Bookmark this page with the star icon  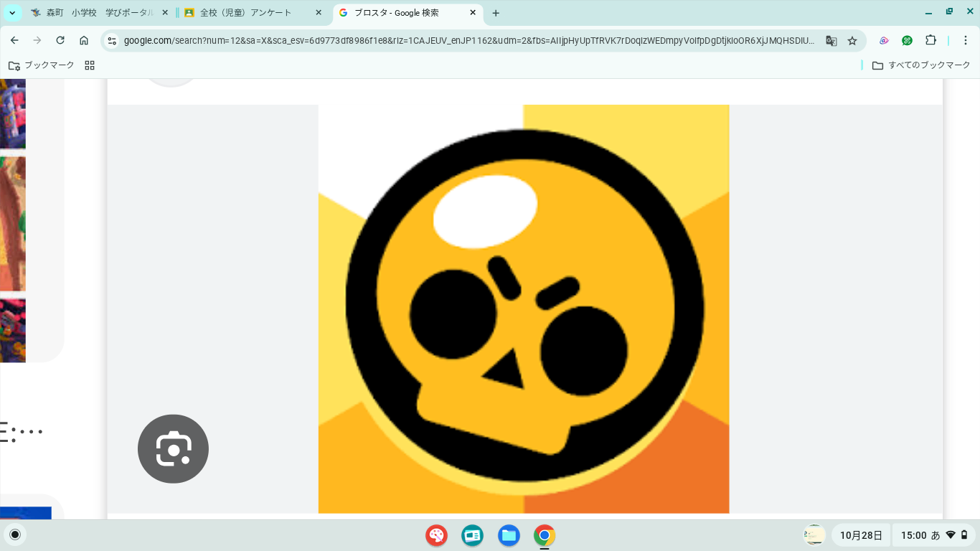tap(853, 41)
